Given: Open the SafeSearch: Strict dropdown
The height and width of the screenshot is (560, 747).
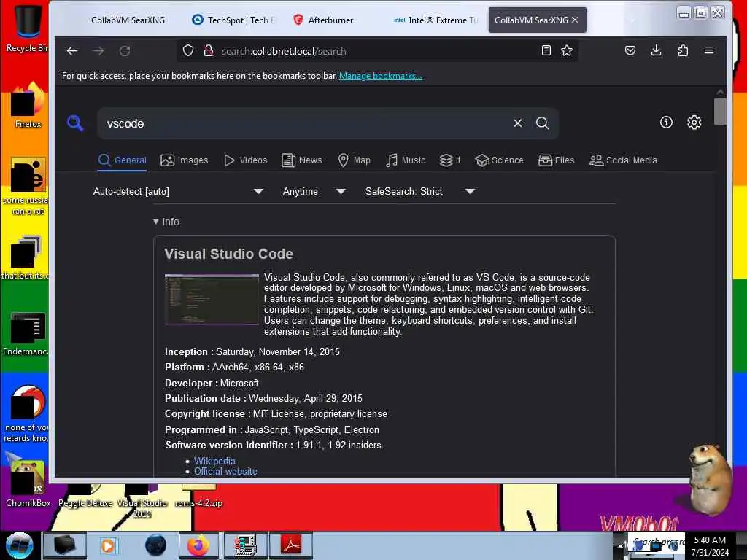Looking at the screenshot, I should coord(420,192).
